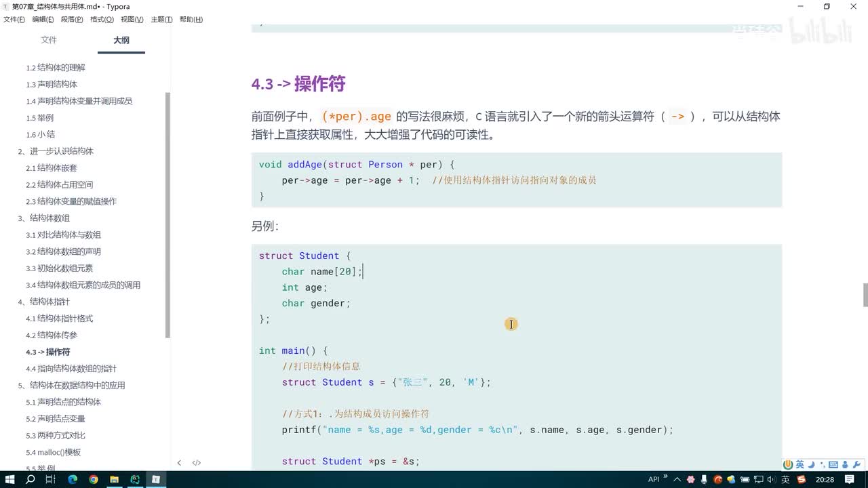Click IME user account icon

[x=845, y=464]
